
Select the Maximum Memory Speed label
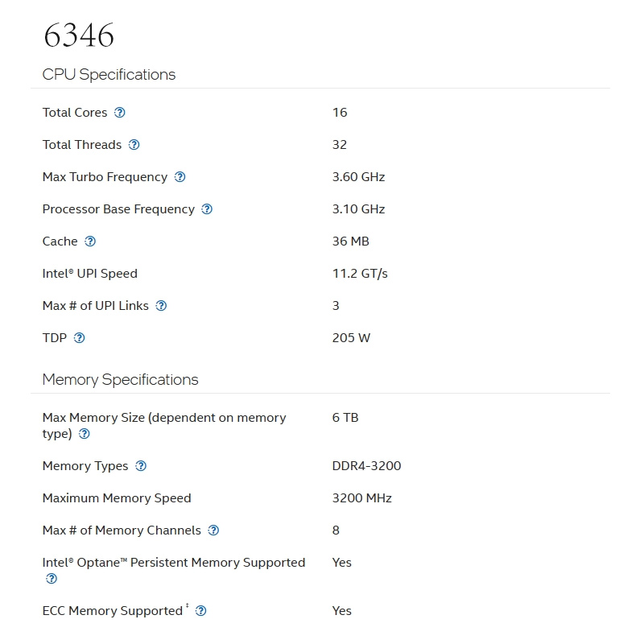(x=117, y=498)
